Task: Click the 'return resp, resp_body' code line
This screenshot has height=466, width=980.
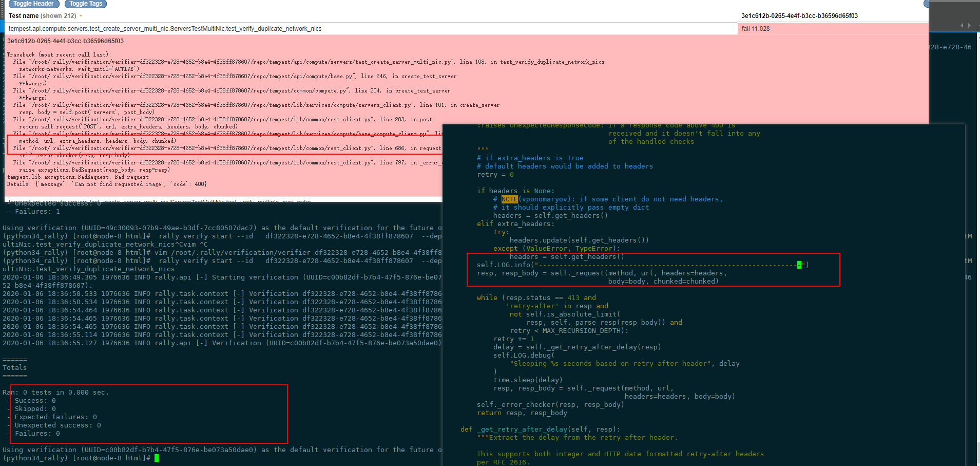Action: (522, 413)
